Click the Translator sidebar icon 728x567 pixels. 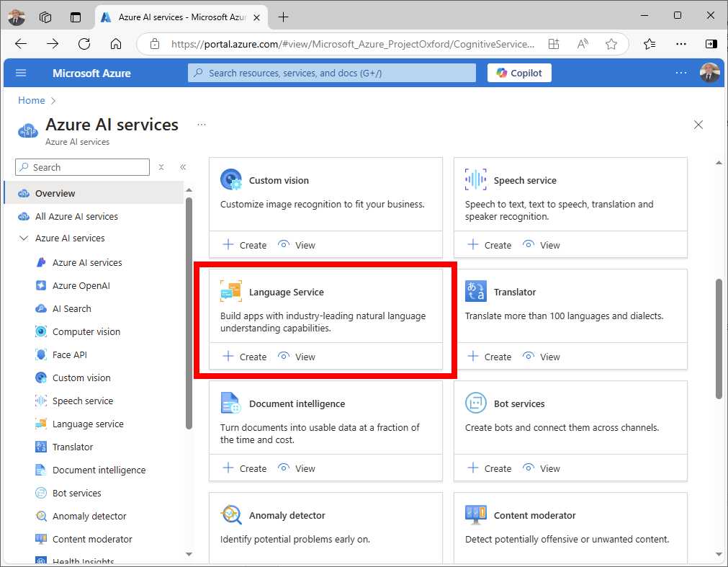41,447
